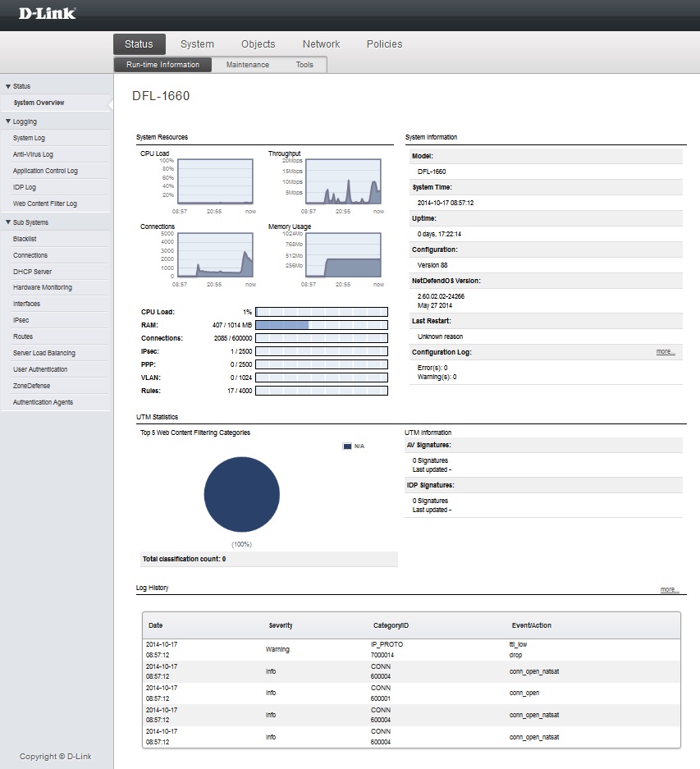Switch to the Policies tab

coord(384,44)
